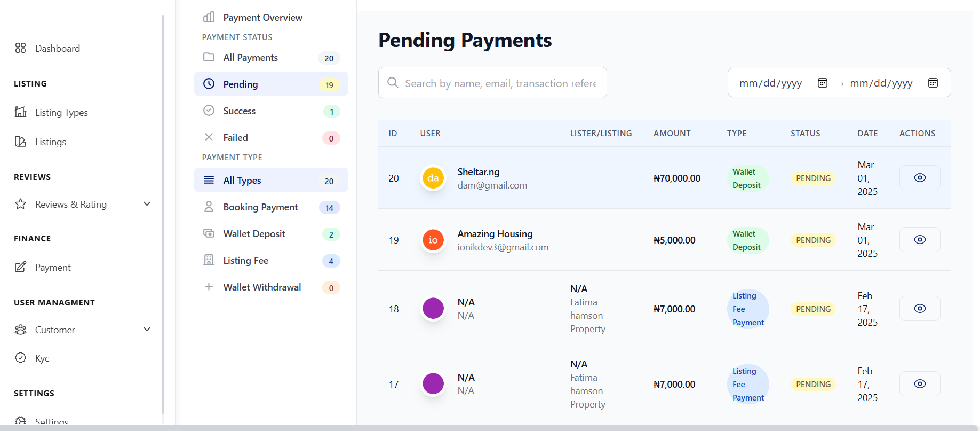Click the Payment edit icon in sidebar
The width and height of the screenshot is (980, 431).
coord(20,267)
